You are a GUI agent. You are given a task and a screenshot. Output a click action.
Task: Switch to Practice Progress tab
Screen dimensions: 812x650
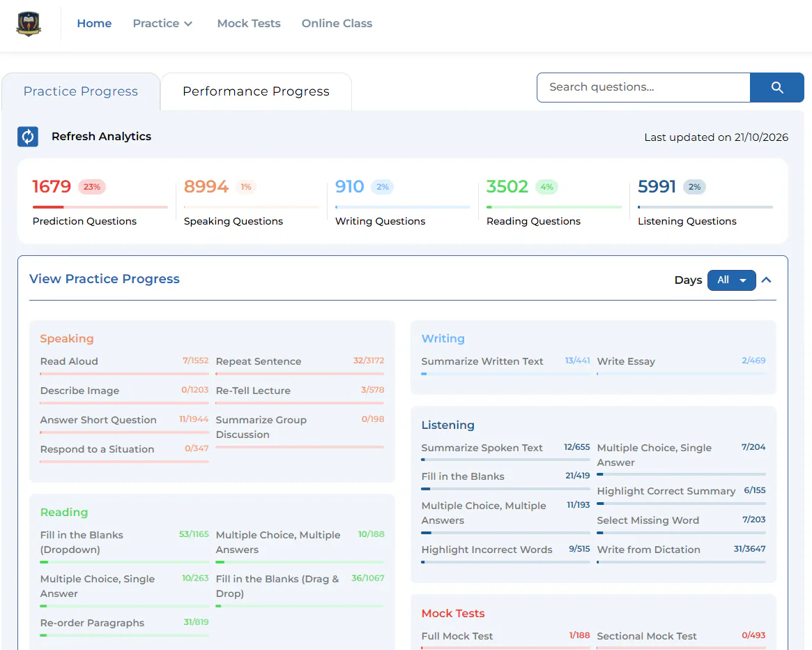tap(81, 91)
